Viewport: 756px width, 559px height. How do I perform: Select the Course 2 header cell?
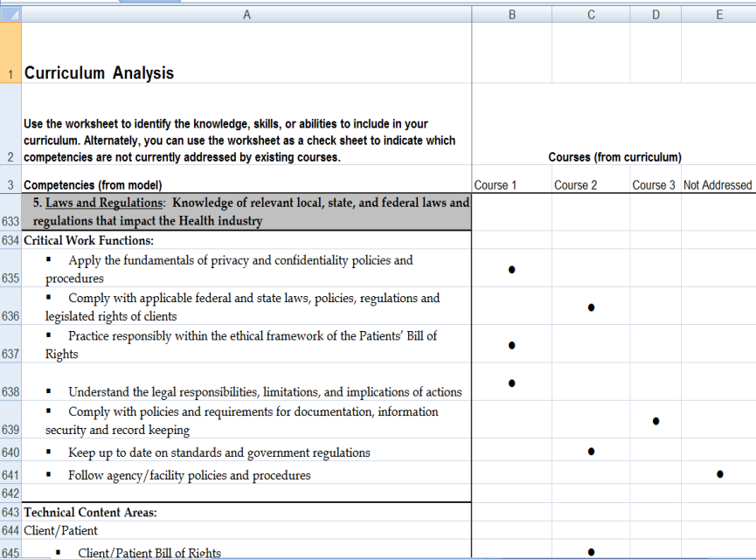tap(576, 185)
